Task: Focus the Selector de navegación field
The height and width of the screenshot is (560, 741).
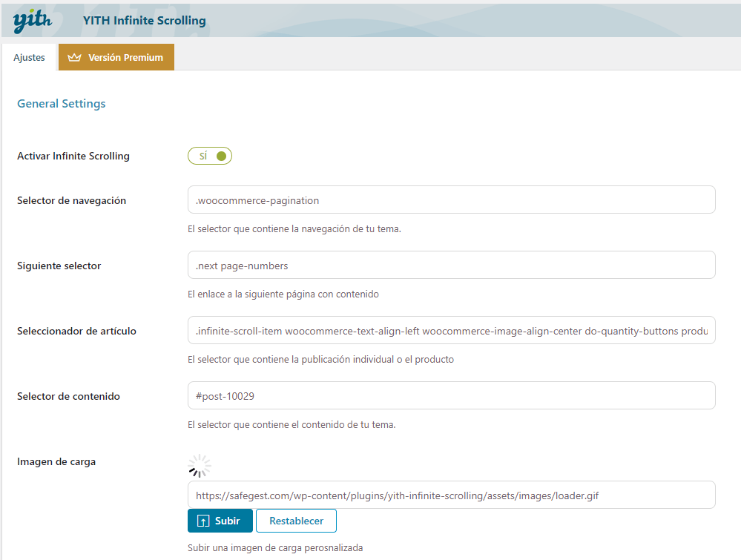Action: pos(451,200)
